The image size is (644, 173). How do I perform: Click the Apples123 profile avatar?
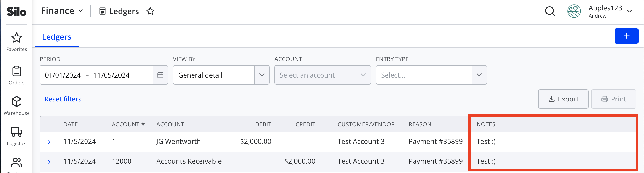point(574,11)
